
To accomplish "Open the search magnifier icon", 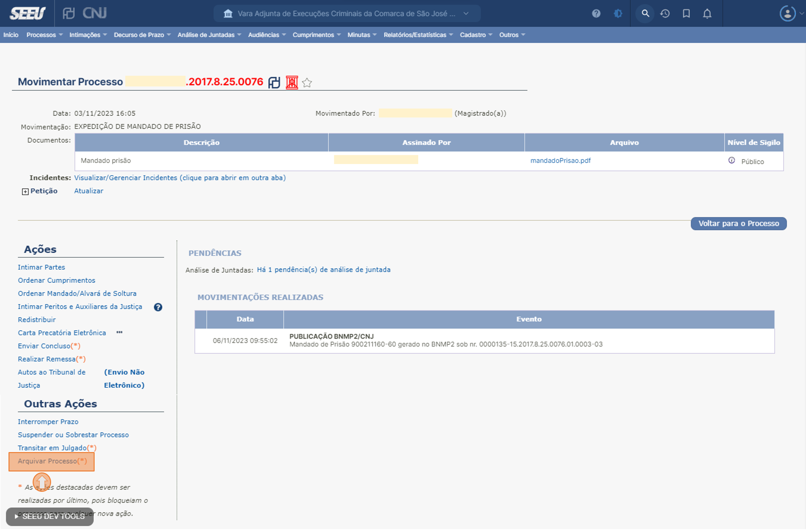I will click(x=645, y=13).
